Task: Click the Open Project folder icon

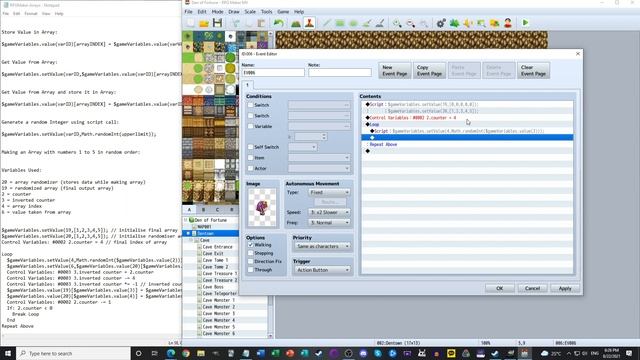Action: [204, 23]
